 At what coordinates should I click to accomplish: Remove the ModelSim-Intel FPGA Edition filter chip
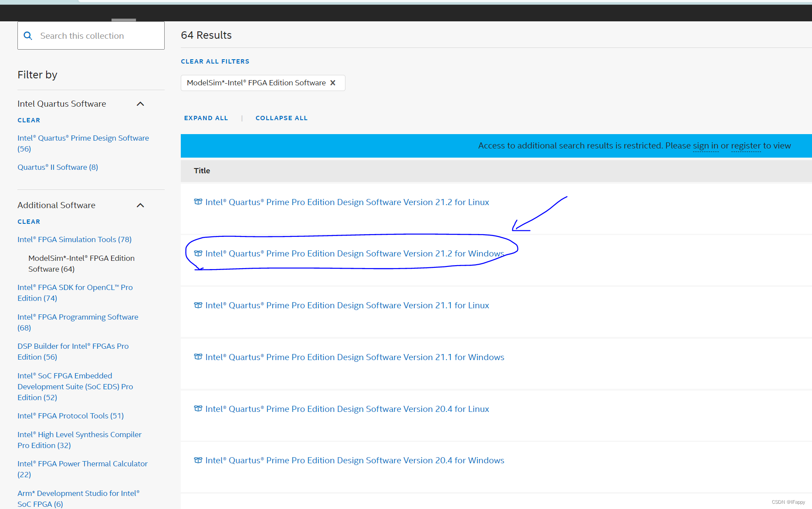(333, 83)
